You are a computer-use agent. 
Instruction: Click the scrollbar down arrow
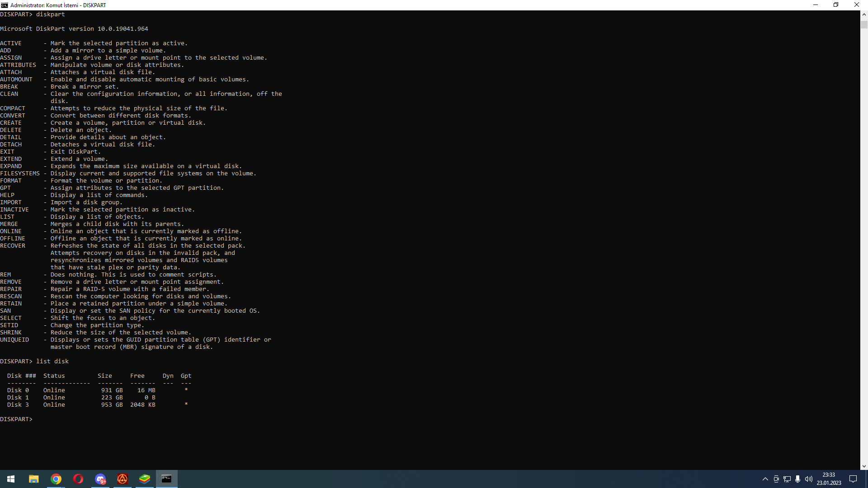pyautogui.click(x=864, y=466)
